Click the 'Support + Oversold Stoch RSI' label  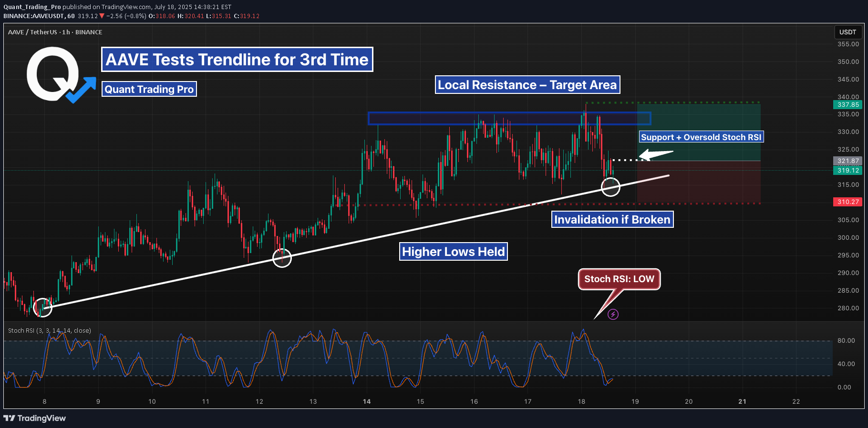click(x=701, y=137)
